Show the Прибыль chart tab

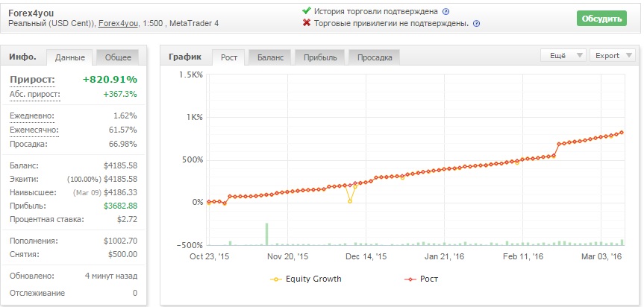(320, 57)
